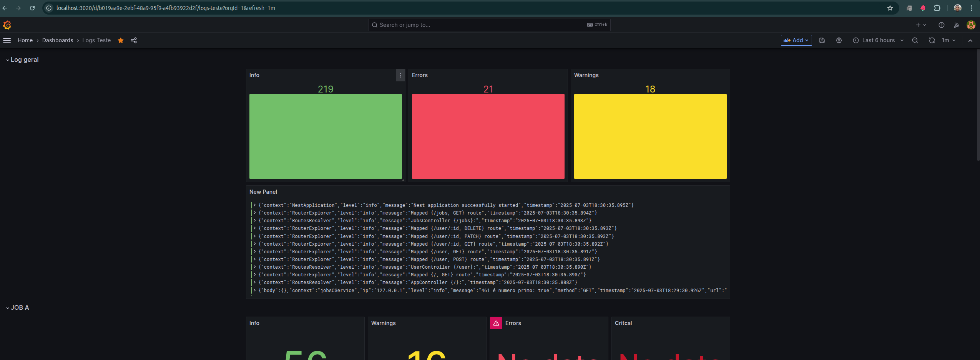Go to Dashboards breadcrumb
This screenshot has width=980, height=360.
[58, 40]
